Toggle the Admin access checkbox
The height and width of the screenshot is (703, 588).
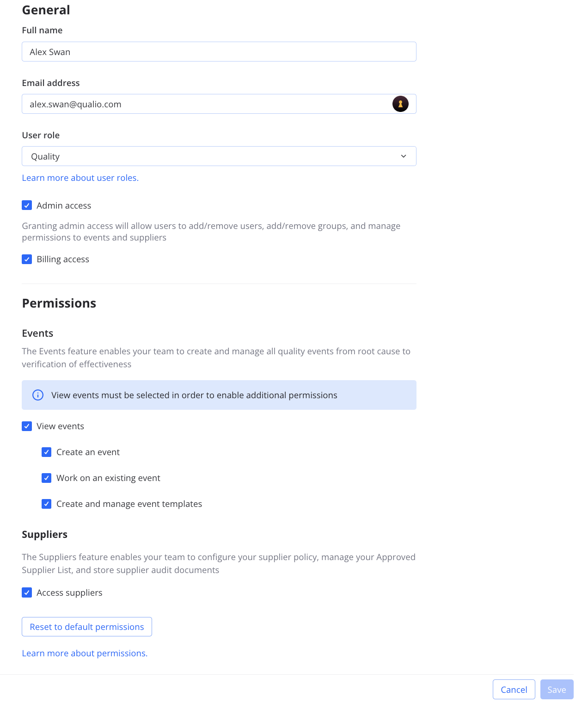point(27,205)
